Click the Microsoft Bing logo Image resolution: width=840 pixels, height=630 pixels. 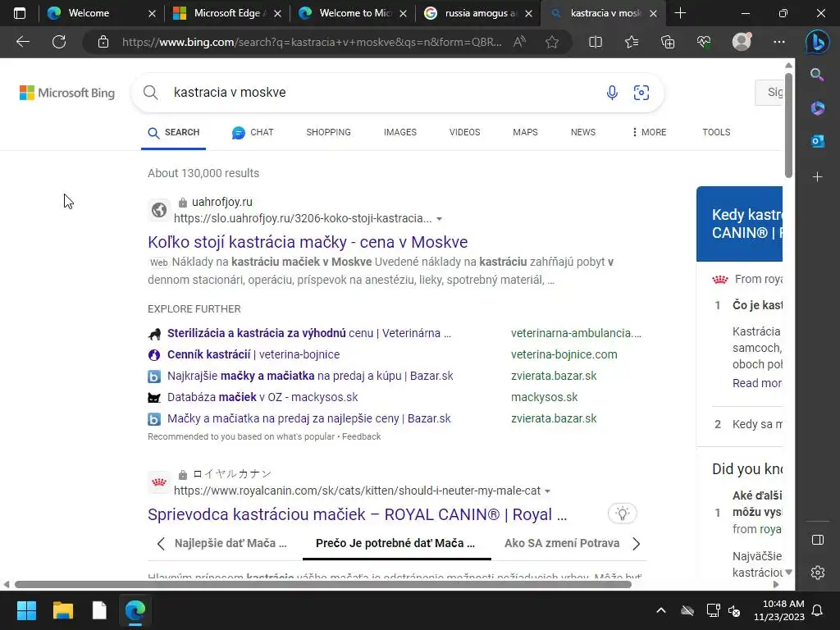[x=67, y=93]
